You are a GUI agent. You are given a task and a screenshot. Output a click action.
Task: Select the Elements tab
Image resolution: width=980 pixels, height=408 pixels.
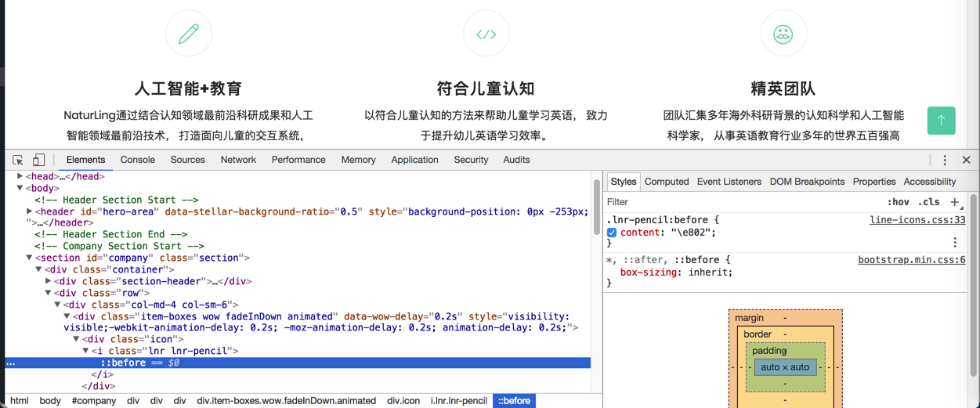(85, 160)
